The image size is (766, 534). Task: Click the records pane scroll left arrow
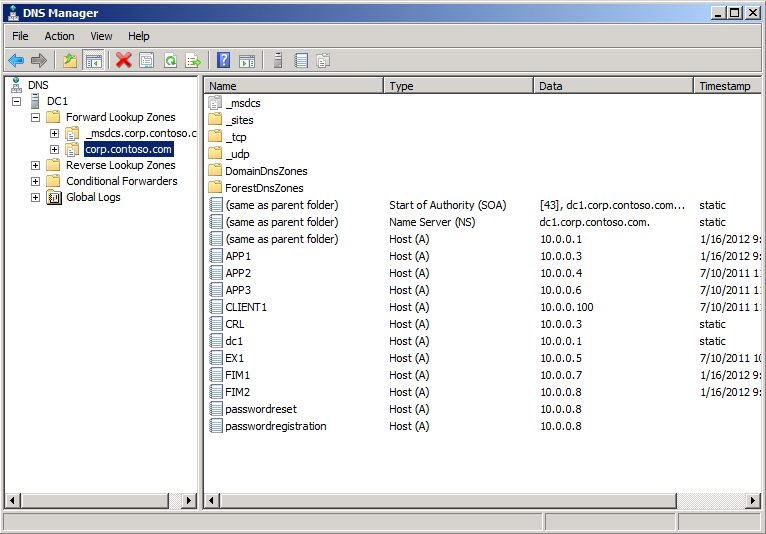pos(212,500)
